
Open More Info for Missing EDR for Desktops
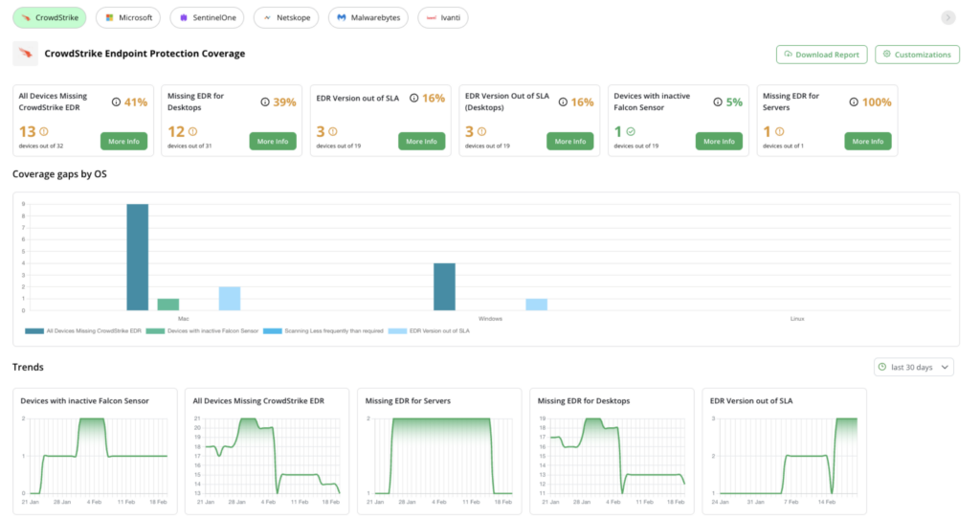point(273,142)
